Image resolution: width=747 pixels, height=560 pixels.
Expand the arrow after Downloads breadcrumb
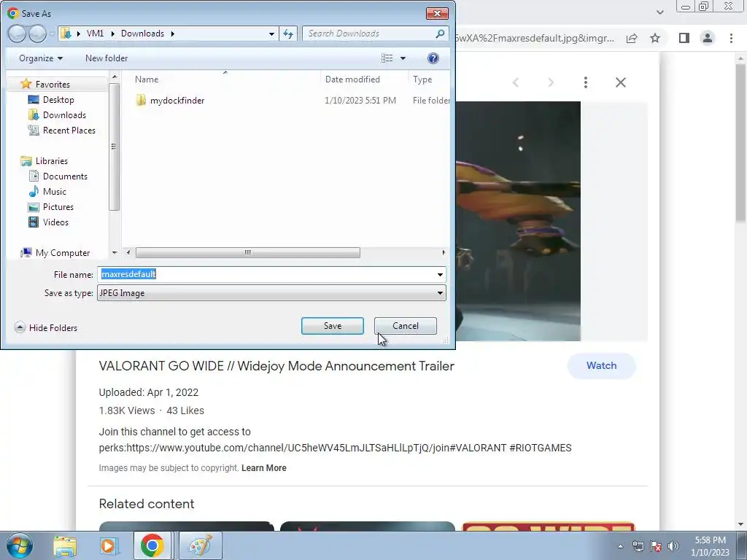pos(172,34)
